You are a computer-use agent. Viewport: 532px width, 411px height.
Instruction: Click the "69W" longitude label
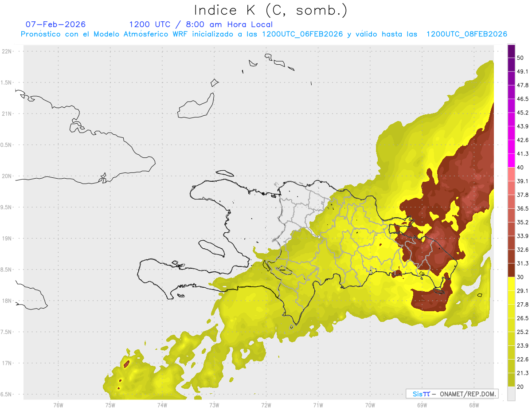422,405
